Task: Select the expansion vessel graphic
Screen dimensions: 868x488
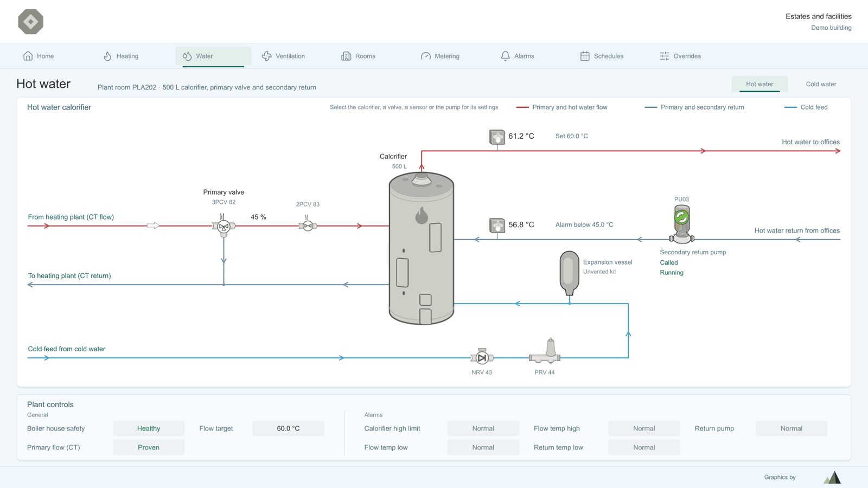Action: click(x=569, y=273)
